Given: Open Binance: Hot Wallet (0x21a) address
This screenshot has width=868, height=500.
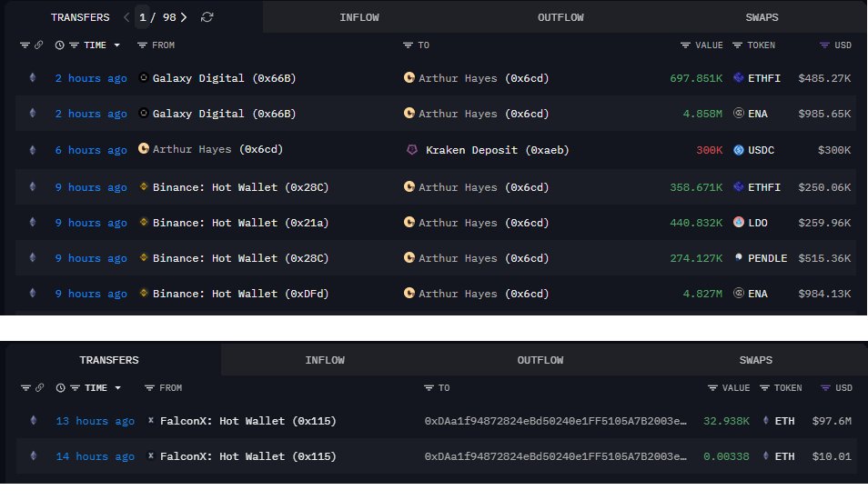Looking at the screenshot, I should coord(241,223).
